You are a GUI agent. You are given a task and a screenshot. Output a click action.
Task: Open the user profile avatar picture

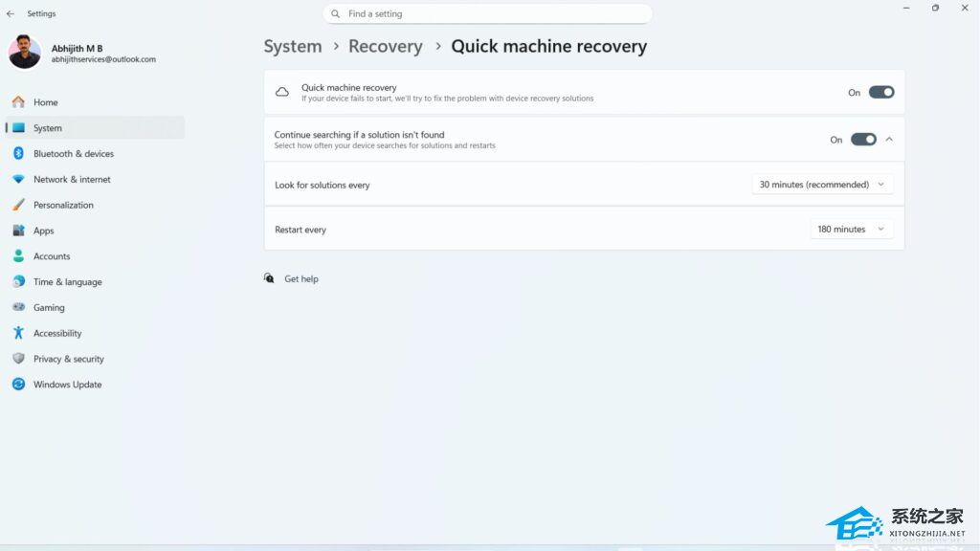(x=24, y=52)
